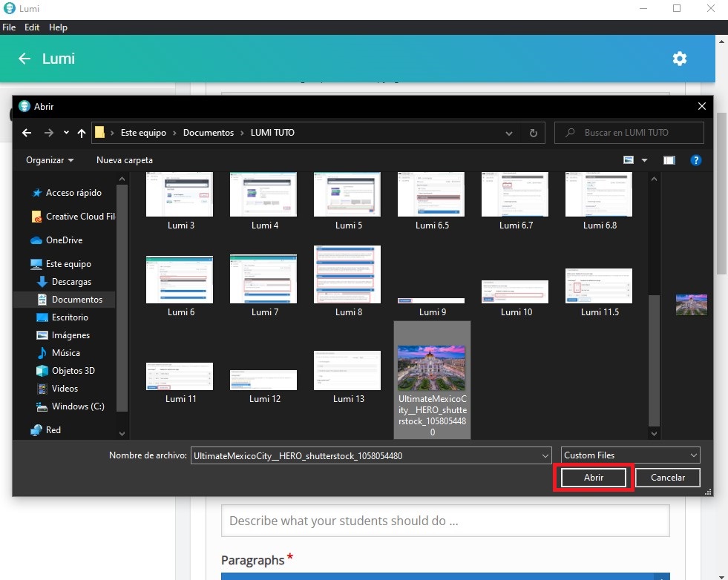Go up one folder level arrow
This screenshot has height=580, width=728.
[x=82, y=133]
